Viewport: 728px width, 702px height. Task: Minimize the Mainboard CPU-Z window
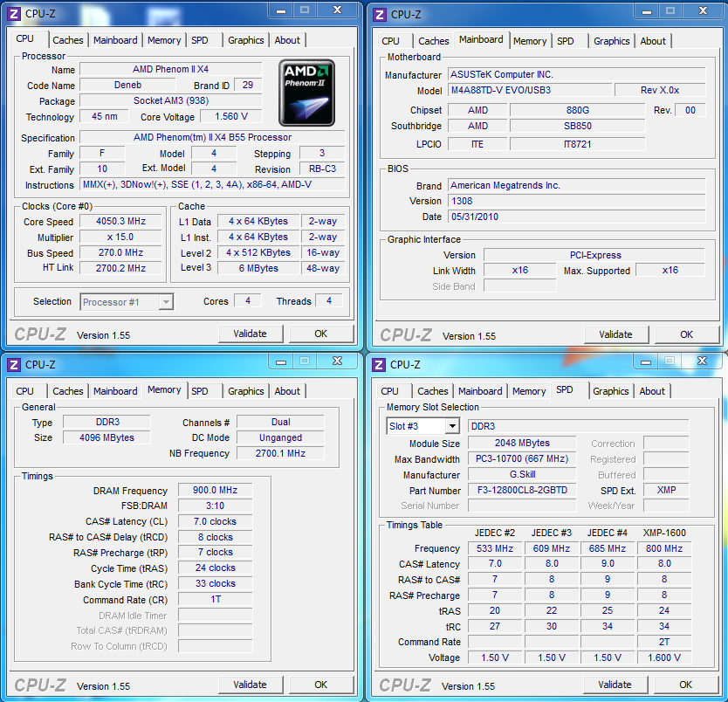pyautogui.click(x=646, y=11)
